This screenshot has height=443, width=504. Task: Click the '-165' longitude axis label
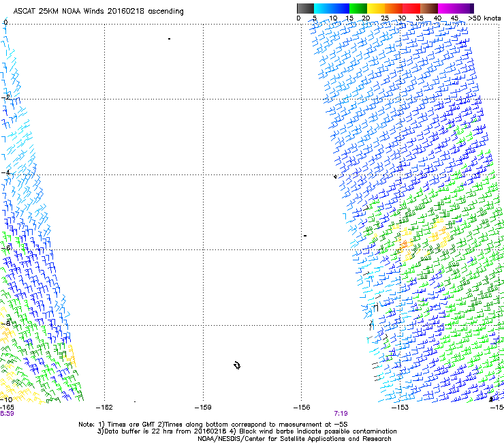pyautogui.click(x=7, y=408)
